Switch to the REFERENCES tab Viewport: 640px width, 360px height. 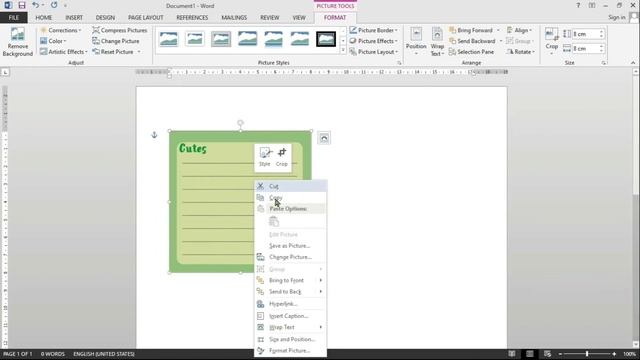[x=192, y=18]
